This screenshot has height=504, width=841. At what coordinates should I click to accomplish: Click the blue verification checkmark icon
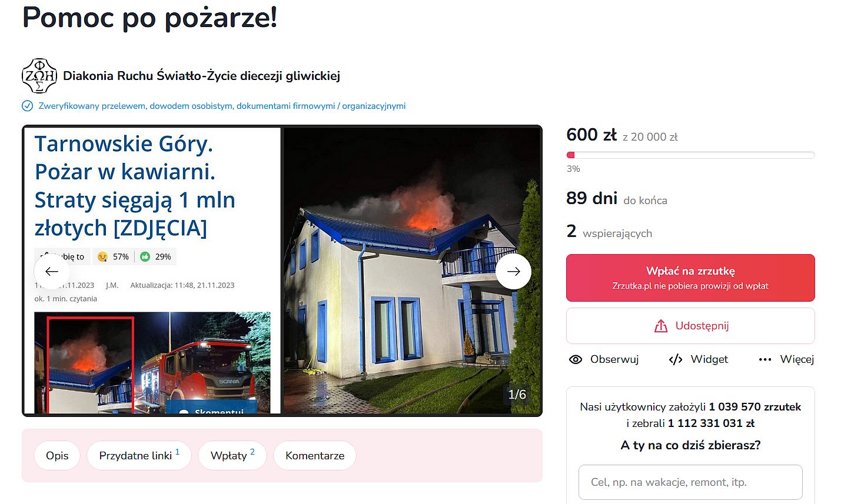pyautogui.click(x=27, y=106)
